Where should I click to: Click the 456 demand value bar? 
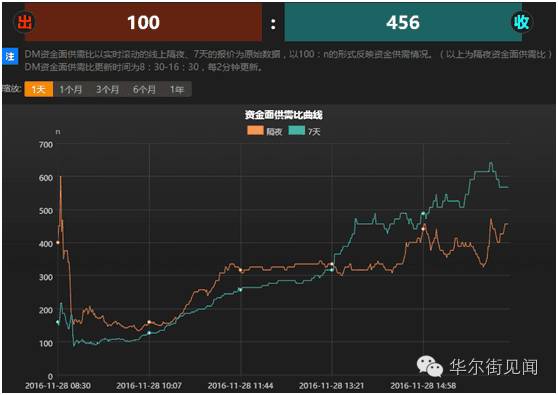coord(403,22)
